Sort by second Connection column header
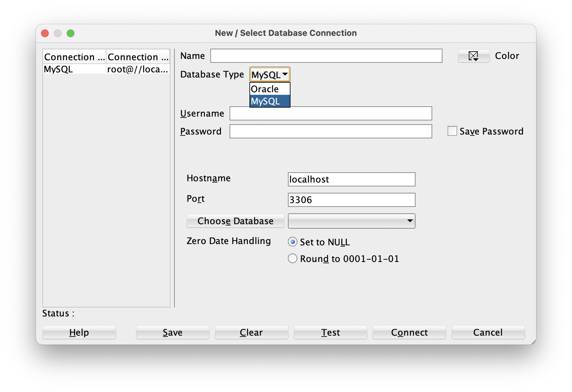572x392 pixels. coord(138,57)
